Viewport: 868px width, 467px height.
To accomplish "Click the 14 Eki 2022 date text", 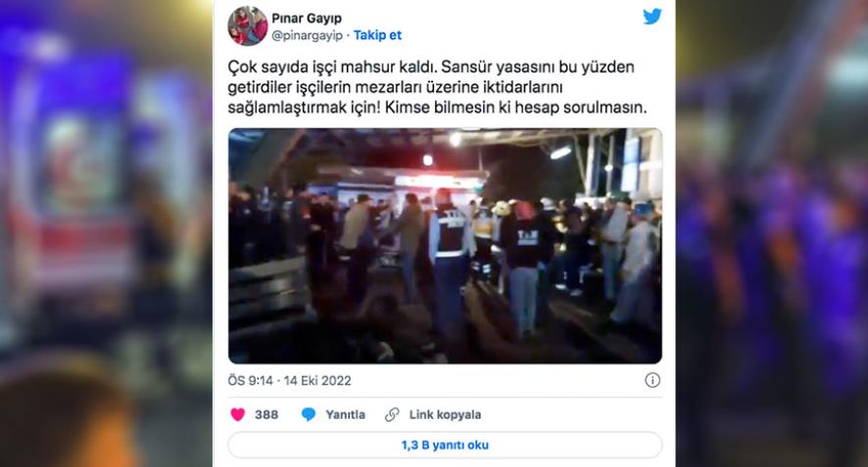I will pyautogui.click(x=317, y=381).
